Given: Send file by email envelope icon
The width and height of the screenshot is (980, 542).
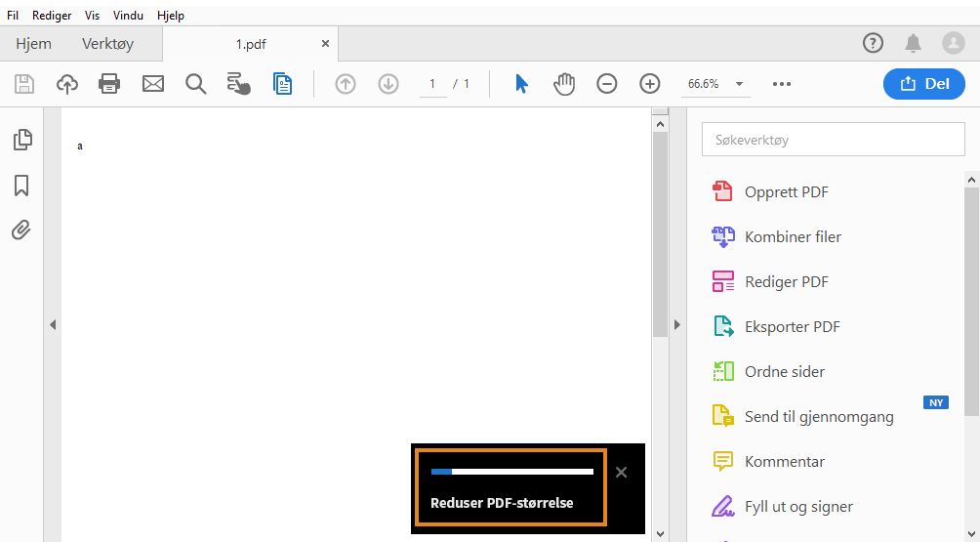Looking at the screenshot, I should (x=153, y=84).
